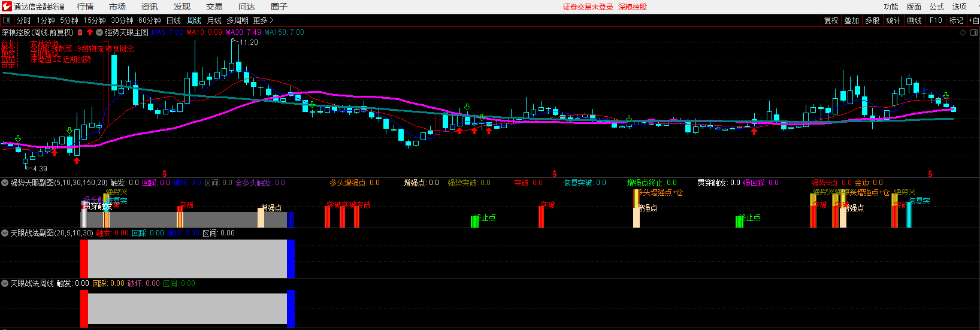Click the diamond icon at chart top-right
This screenshot has width=980, height=330.
(963, 32)
